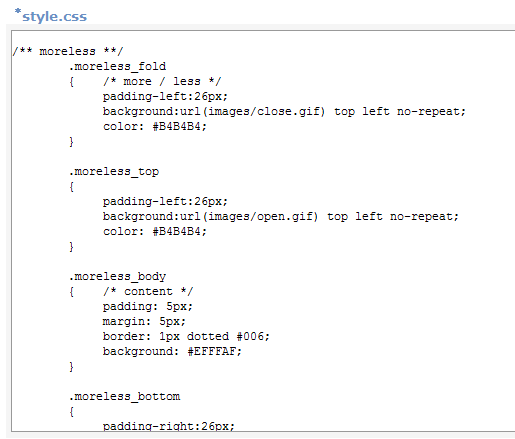Click the images/close.gif background line
Viewport: 515px width, 439px height.
[284, 111]
